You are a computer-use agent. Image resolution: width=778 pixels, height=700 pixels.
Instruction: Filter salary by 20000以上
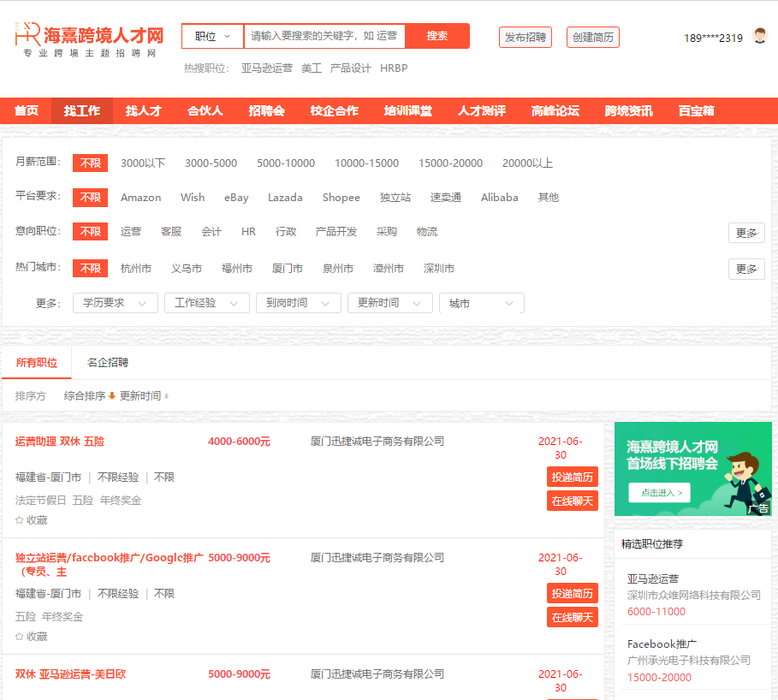coord(527,163)
